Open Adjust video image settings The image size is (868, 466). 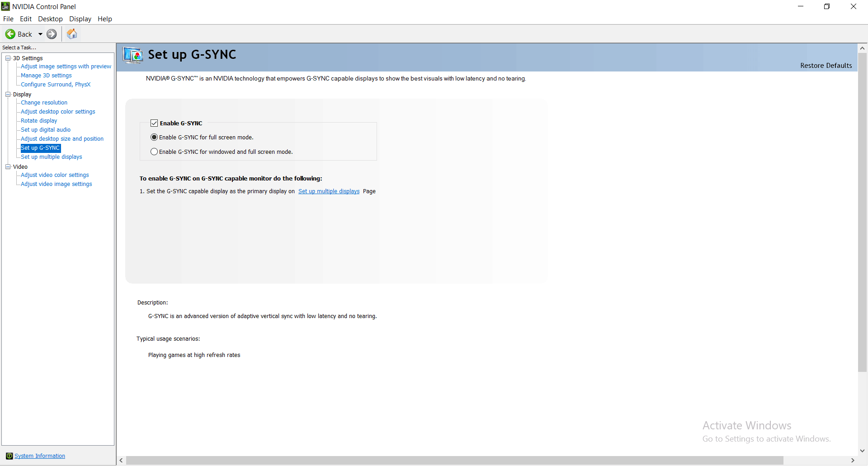(56, 184)
